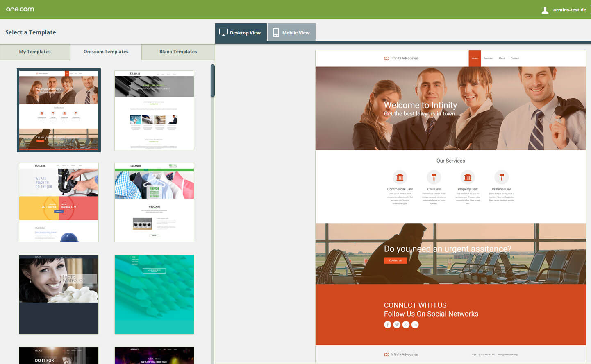This screenshot has height=364, width=591.
Task: Click the desktop monitor icon
Action: click(223, 32)
